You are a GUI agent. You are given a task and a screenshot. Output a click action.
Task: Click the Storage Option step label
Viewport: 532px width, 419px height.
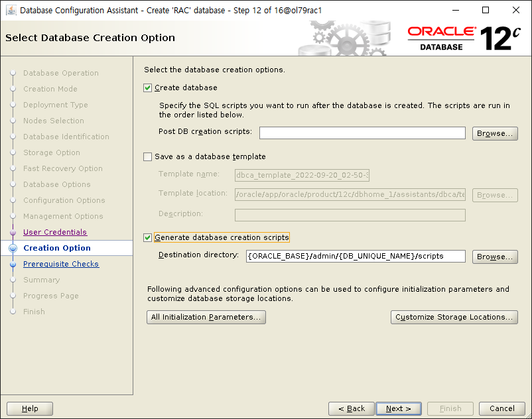[x=52, y=152]
